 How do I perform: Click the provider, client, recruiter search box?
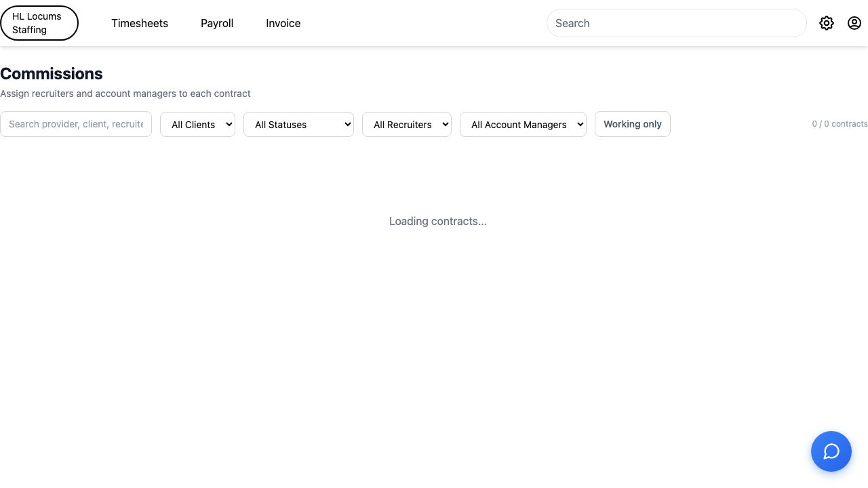click(76, 124)
